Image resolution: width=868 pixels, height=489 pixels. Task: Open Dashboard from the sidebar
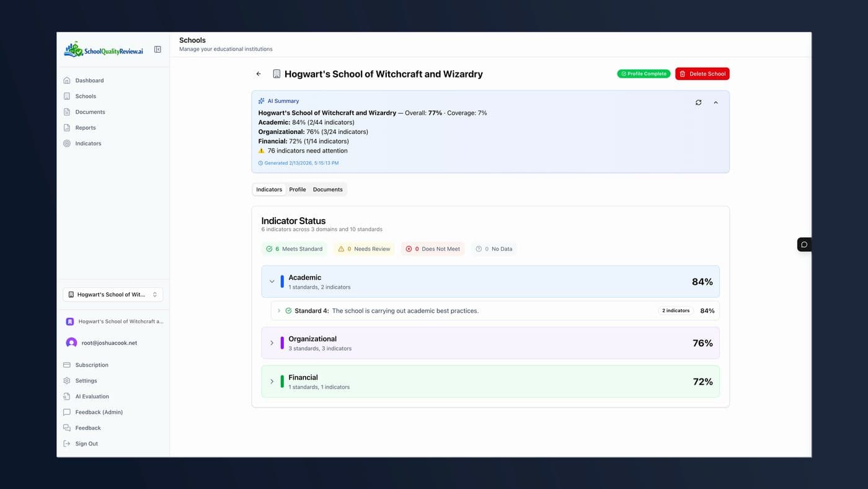89,81
